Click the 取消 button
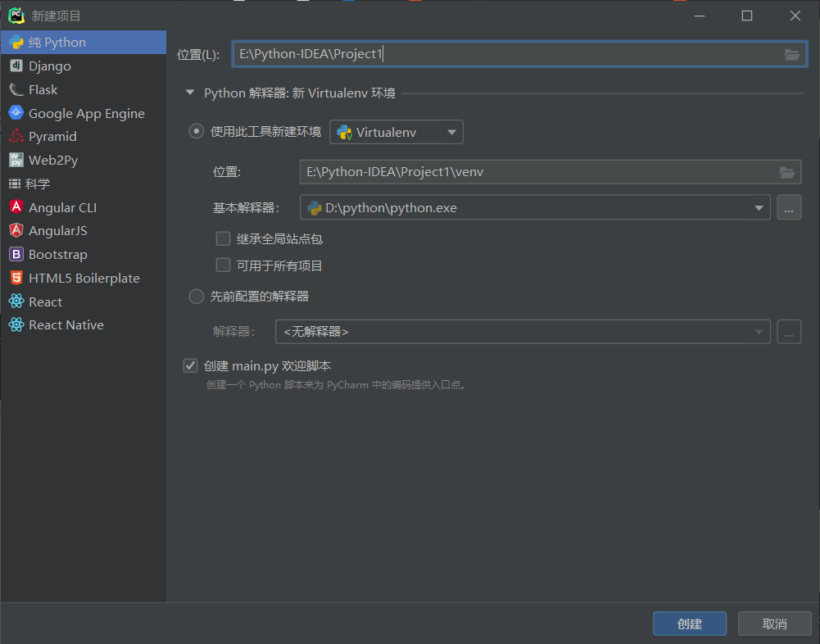 point(774,624)
